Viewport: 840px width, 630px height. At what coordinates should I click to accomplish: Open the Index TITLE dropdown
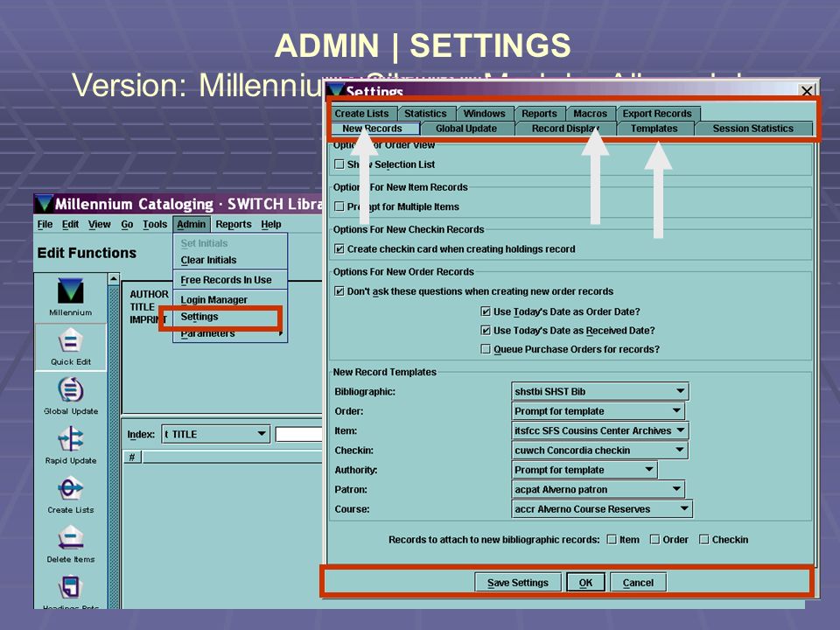[x=215, y=434]
